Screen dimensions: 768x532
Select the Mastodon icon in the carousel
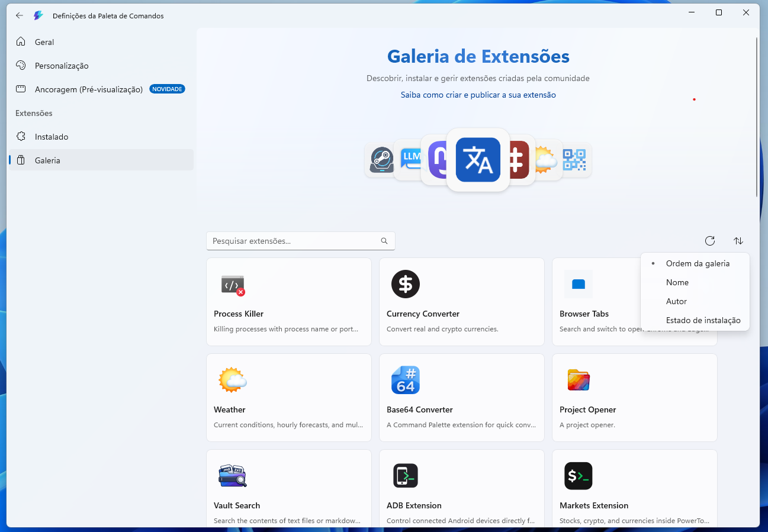click(438, 160)
